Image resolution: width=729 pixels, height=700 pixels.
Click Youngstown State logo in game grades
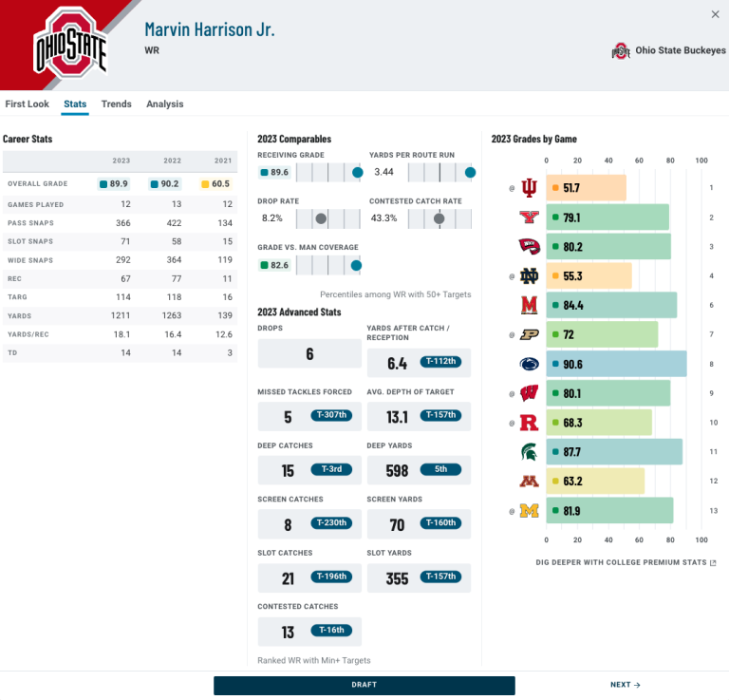529,218
